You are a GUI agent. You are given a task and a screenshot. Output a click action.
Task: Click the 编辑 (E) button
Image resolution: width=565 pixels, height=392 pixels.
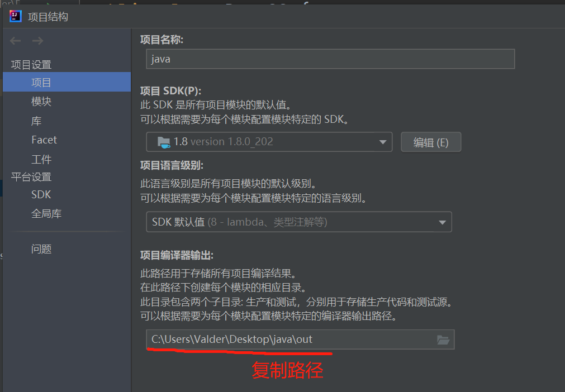coord(431,142)
